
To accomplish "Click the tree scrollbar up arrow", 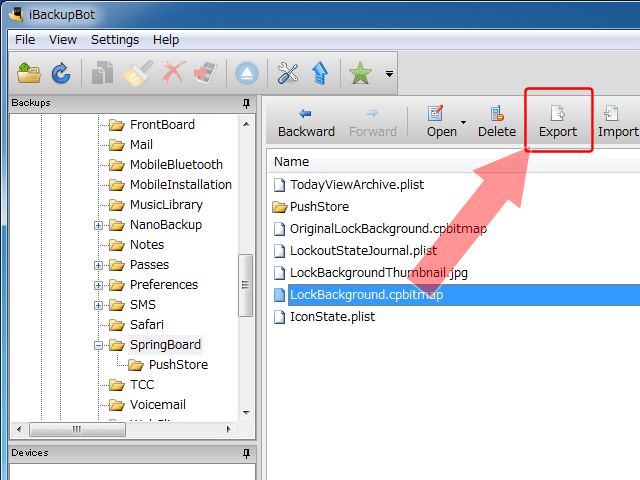I will click(246, 124).
